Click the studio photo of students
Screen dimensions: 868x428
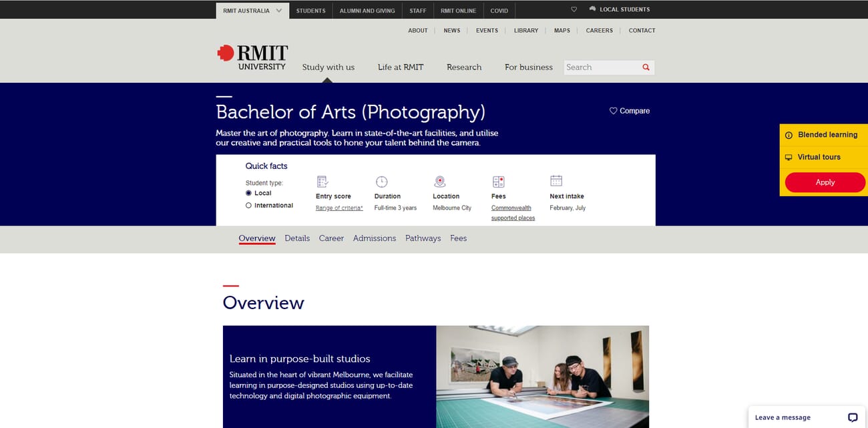(543, 377)
